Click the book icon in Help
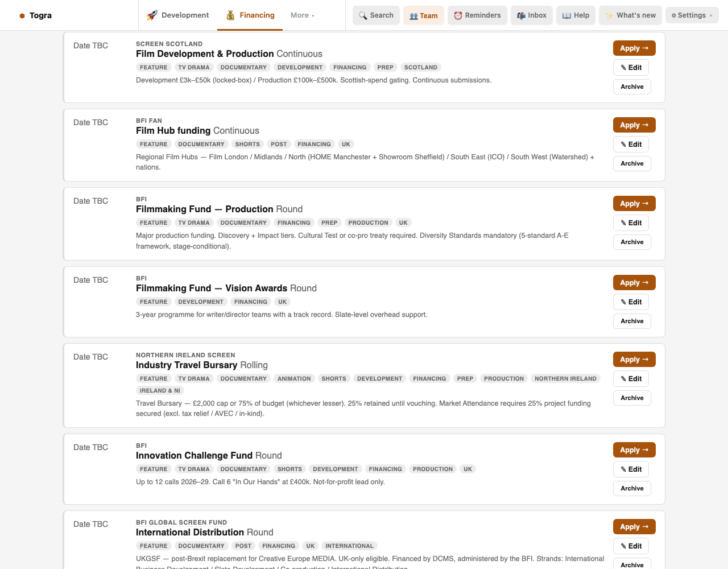The height and width of the screenshot is (569, 728). 566,15
